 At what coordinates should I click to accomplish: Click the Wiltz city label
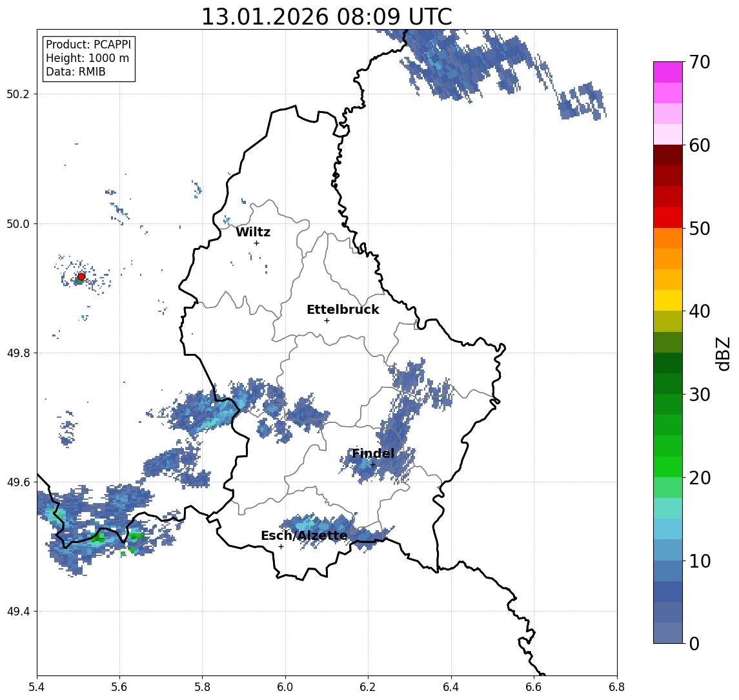253,232
